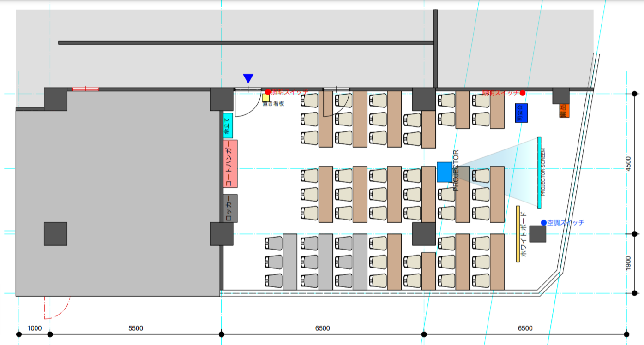Image resolution: width=644 pixels, height=345 pixels.
Task: Click the cyan PROJECTOR SCREEN bar
Action: click(539, 172)
